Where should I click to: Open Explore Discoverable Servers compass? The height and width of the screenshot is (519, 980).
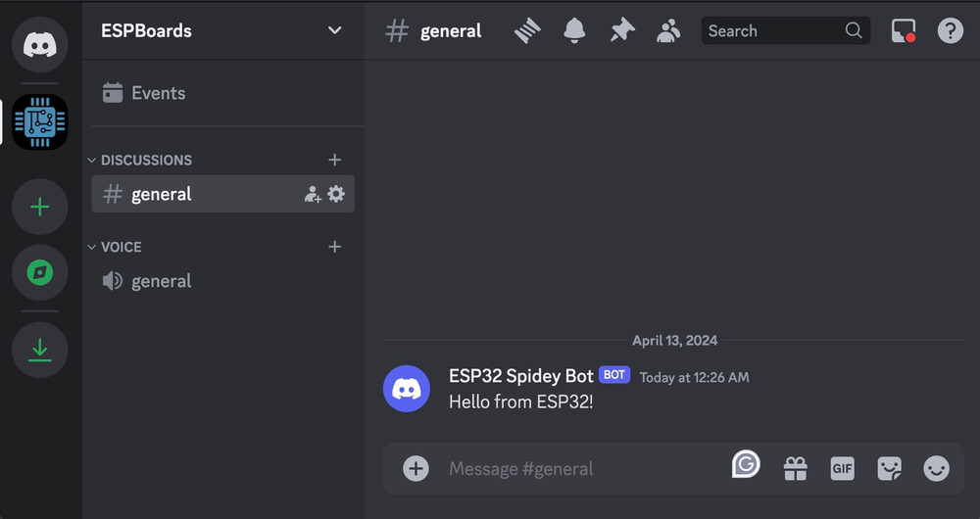40,272
